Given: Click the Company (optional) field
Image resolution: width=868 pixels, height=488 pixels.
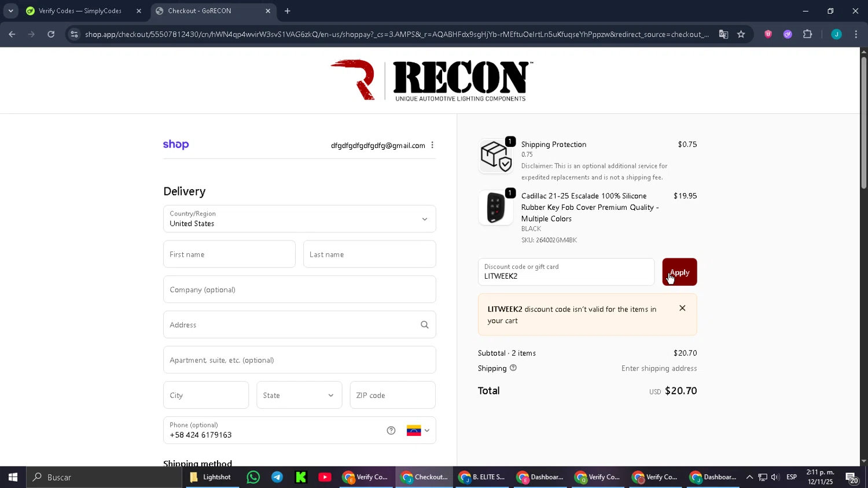Looking at the screenshot, I should [300, 290].
